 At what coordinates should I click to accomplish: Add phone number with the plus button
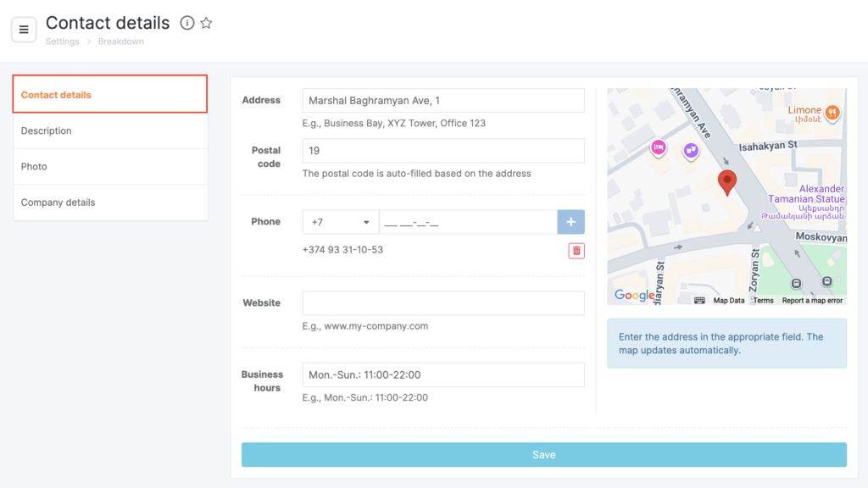pyautogui.click(x=570, y=222)
